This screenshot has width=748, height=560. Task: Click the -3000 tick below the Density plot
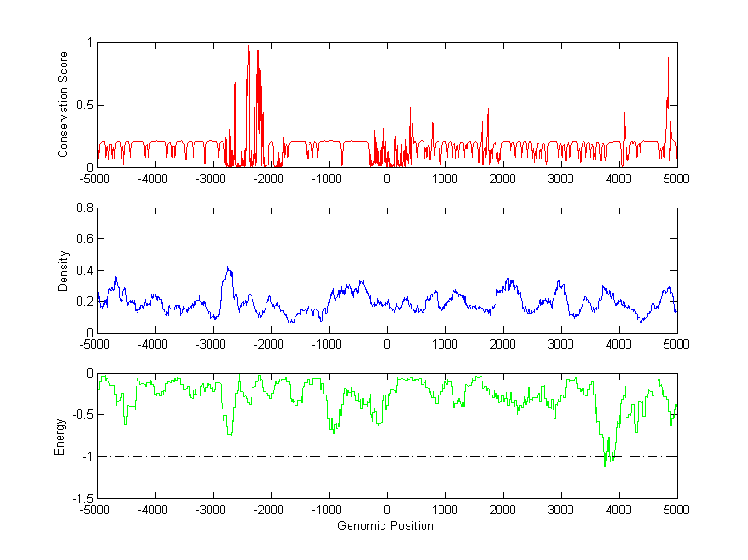point(211,345)
